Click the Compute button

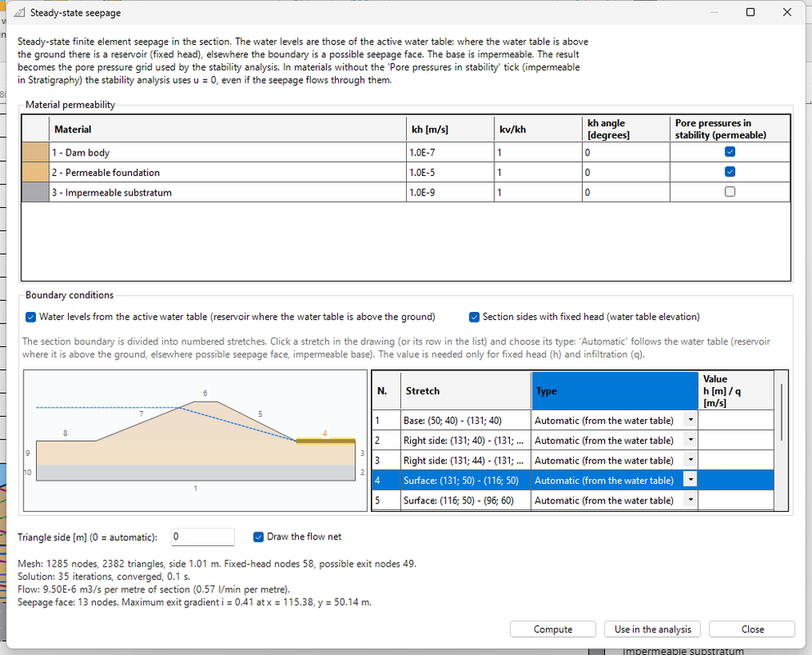[x=553, y=629]
